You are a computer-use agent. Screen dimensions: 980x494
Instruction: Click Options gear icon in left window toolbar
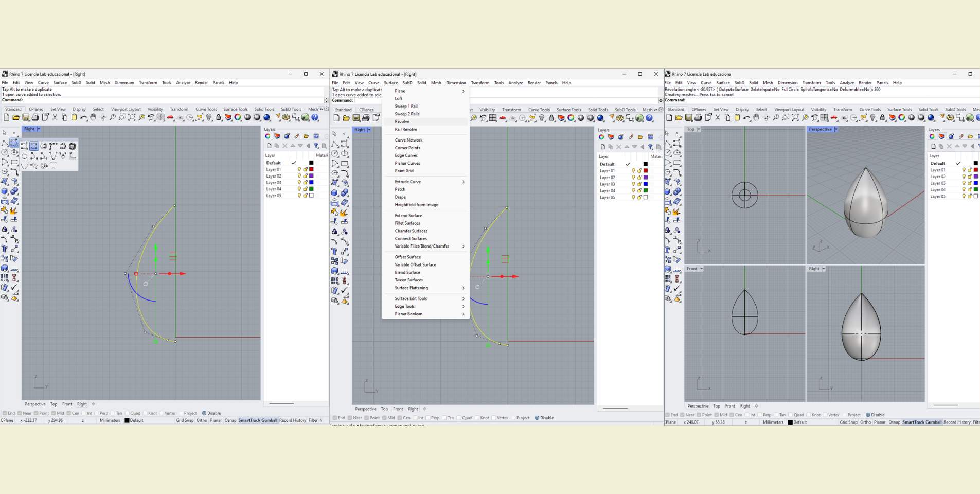(x=286, y=118)
